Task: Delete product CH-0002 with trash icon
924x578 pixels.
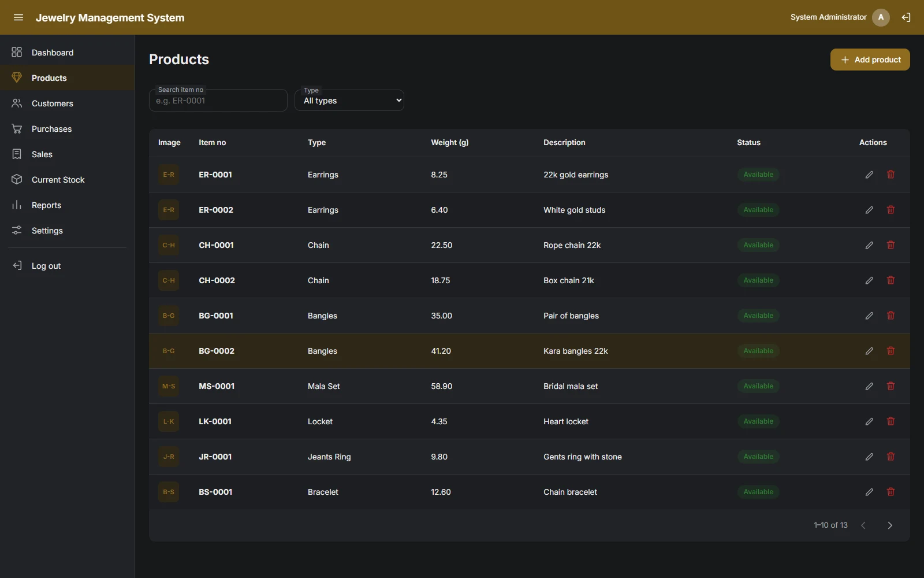Action: [x=891, y=280]
